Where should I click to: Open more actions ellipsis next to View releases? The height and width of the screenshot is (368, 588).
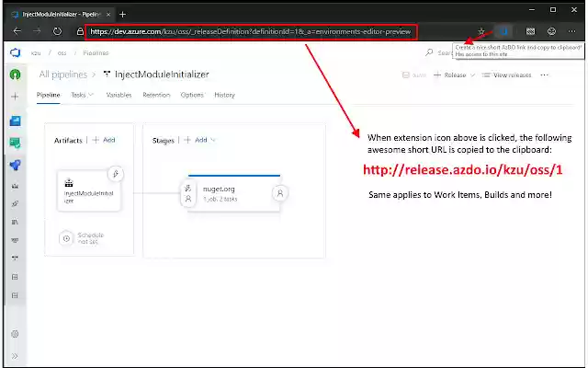(545, 75)
